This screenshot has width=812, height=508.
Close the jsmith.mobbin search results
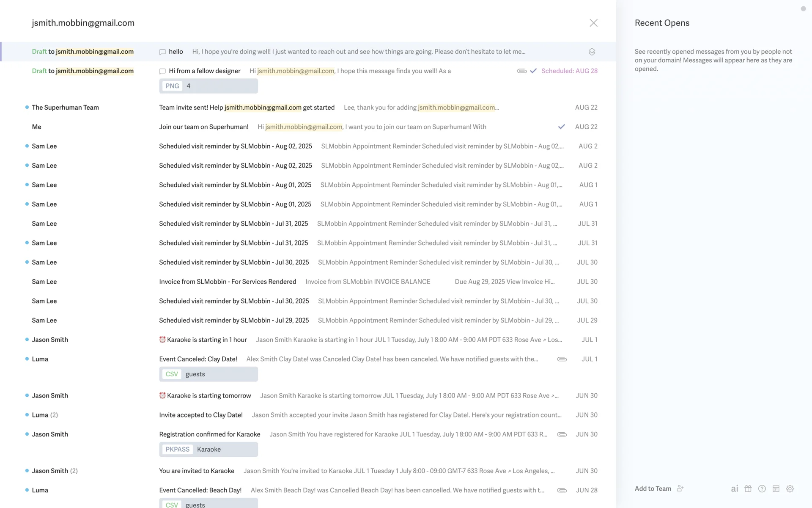(x=593, y=23)
